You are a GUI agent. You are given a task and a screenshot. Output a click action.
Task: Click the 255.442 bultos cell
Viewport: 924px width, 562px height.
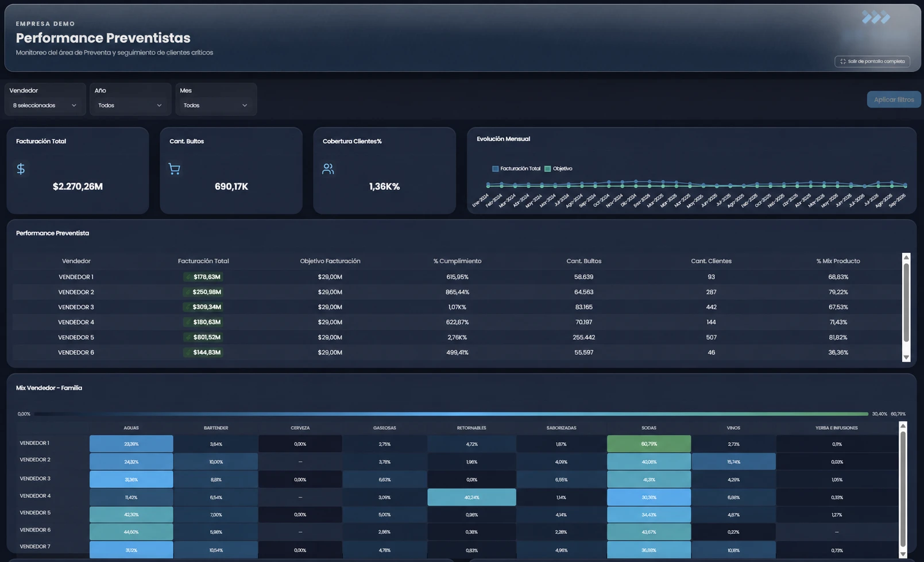(x=584, y=337)
